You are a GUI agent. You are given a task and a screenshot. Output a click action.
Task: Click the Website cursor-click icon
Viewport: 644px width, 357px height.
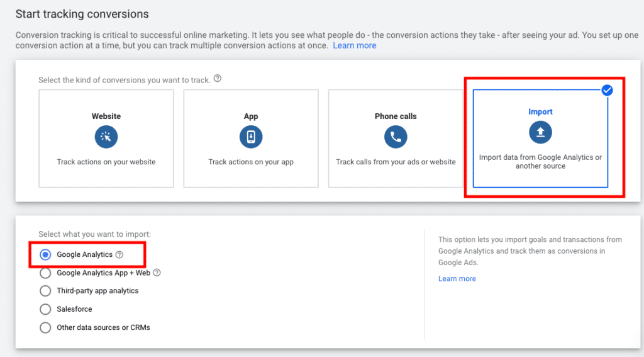tap(106, 137)
